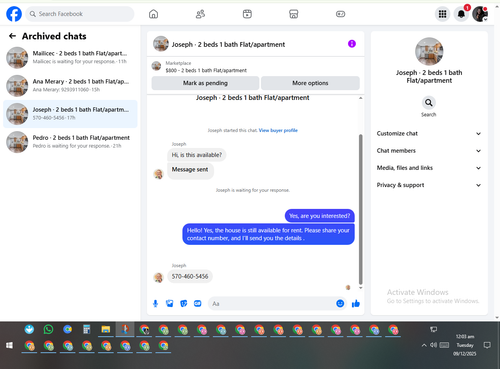The image size is (500, 369).
Task: Click the "Hi, is this available?" message
Action: (197, 155)
